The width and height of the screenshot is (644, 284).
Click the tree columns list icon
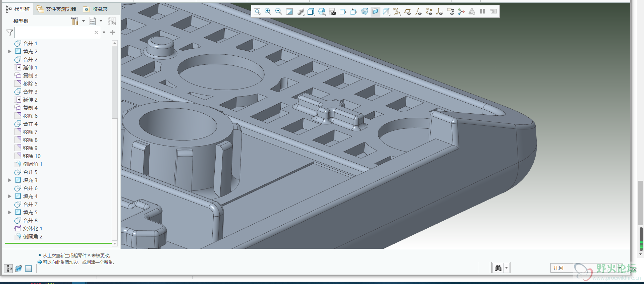[x=93, y=21]
